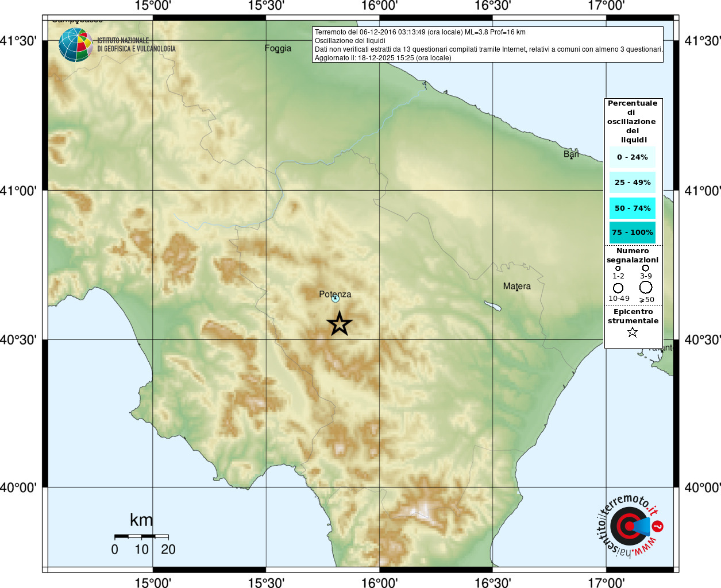Click the 'Oscillazione dei liquidi' header line

pyautogui.click(x=350, y=41)
